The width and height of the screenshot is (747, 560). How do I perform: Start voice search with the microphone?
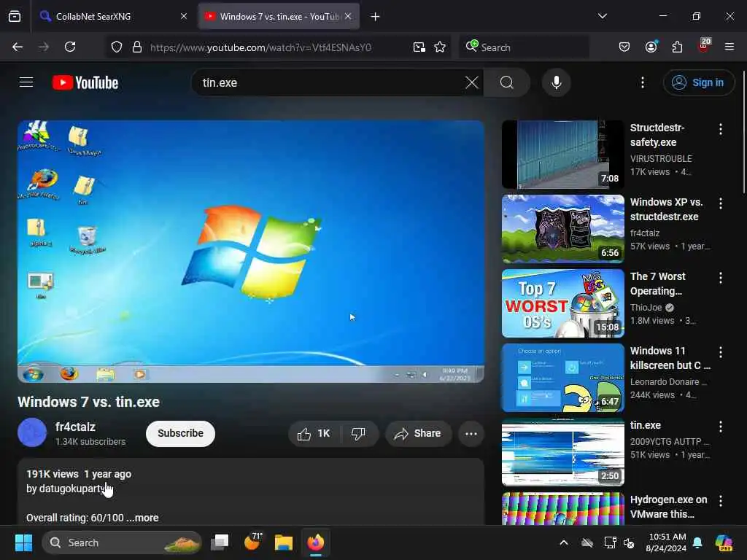(x=556, y=82)
